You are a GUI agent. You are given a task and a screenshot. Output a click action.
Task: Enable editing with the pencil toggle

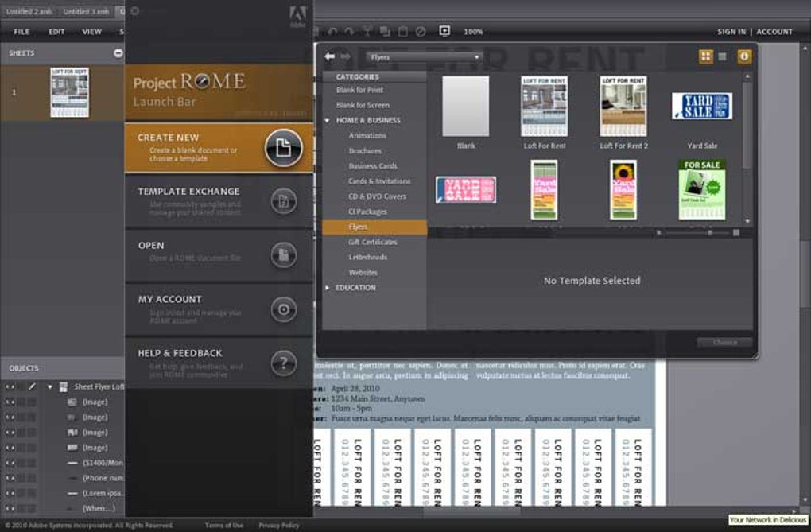33,385
